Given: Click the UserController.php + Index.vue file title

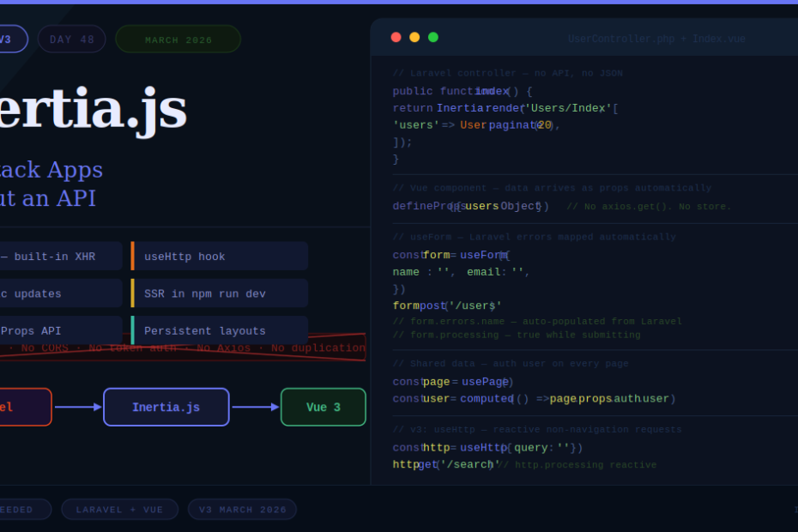Looking at the screenshot, I should coord(656,39).
